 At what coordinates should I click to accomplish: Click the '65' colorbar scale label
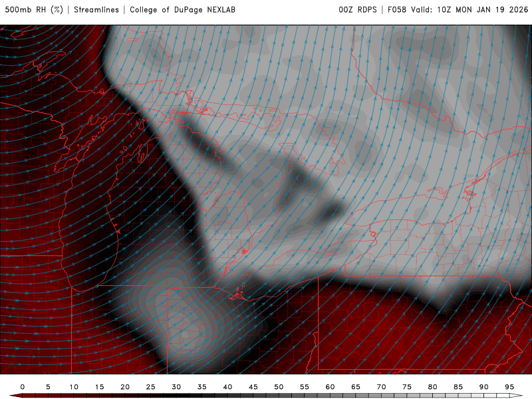pyautogui.click(x=356, y=387)
